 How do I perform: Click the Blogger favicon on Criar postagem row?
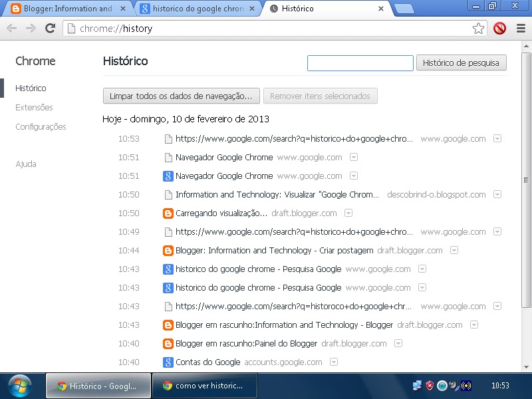(x=168, y=251)
